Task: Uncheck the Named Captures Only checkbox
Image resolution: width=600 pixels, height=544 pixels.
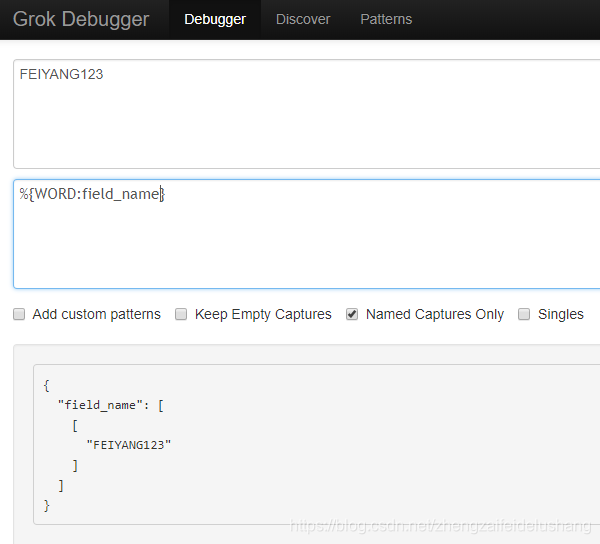Action: click(x=352, y=314)
